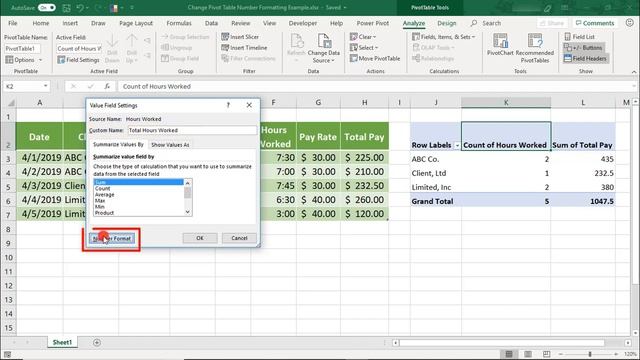
Task: Click the Share button
Action: tap(552, 23)
